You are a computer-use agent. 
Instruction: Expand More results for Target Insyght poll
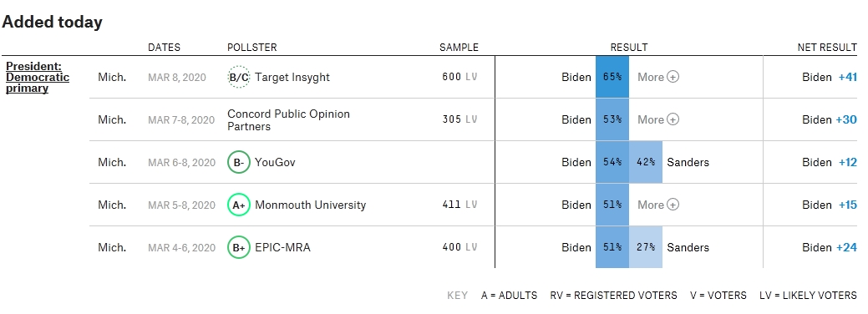[x=658, y=77]
